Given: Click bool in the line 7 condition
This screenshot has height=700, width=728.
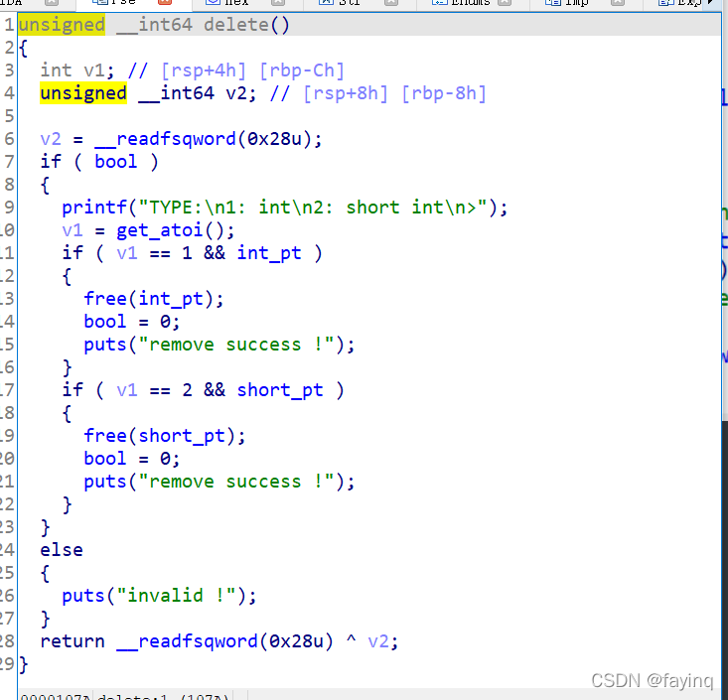Looking at the screenshot, I should (x=116, y=162).
